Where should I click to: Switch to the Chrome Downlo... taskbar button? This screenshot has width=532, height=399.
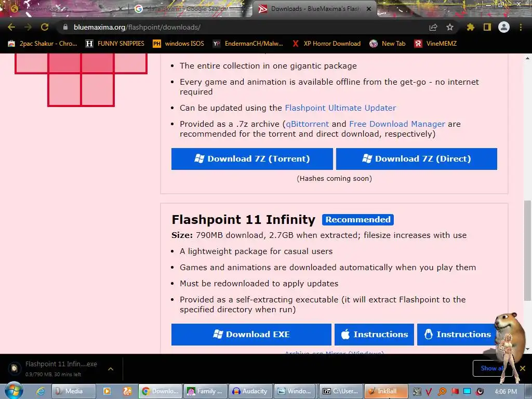pos(160,391)
